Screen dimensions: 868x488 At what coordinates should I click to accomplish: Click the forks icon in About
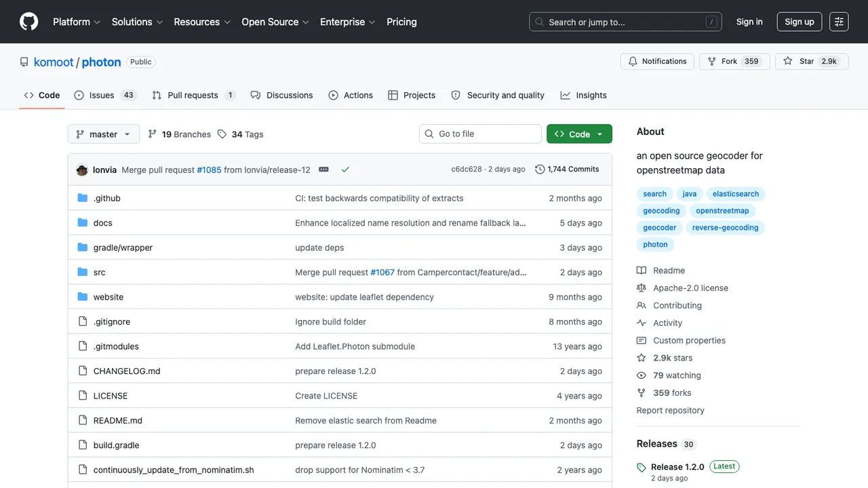(x=642, y=393)
